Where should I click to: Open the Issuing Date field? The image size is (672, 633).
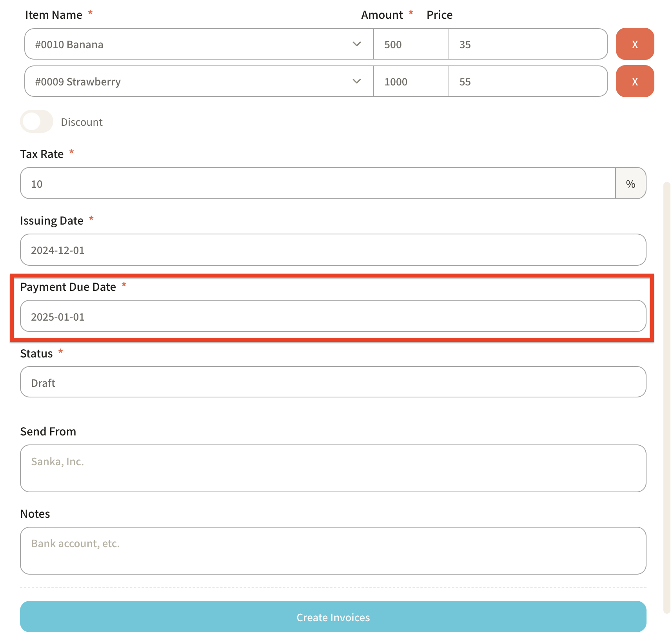[x=332, y=250]
